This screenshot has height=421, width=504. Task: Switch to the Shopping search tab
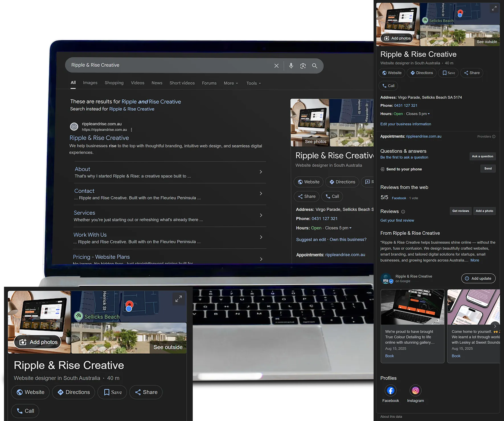point(114,83)
